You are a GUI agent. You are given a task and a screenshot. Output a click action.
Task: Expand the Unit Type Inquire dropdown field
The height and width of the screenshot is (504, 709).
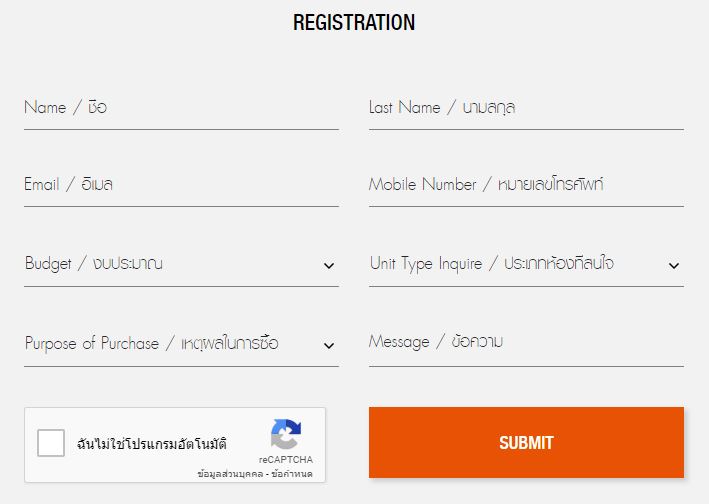[x=515, y=265]
